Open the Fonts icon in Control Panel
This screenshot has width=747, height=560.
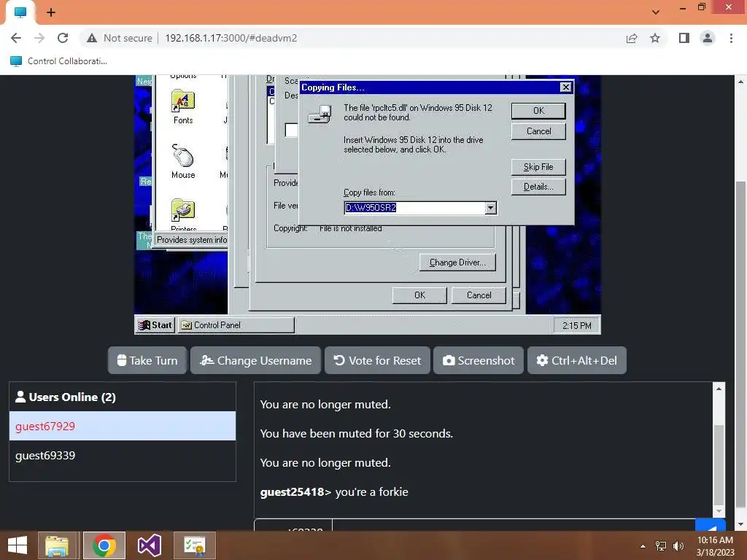pyautogui.click(x=183, y=106)
